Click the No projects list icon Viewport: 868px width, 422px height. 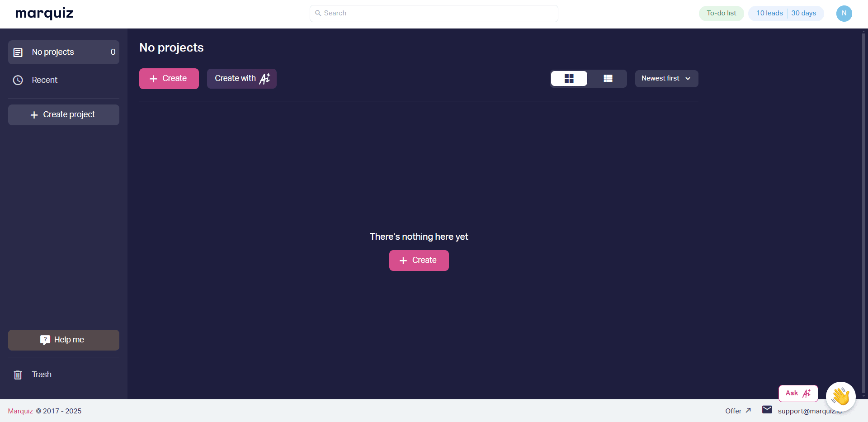[x=18, y=52]
